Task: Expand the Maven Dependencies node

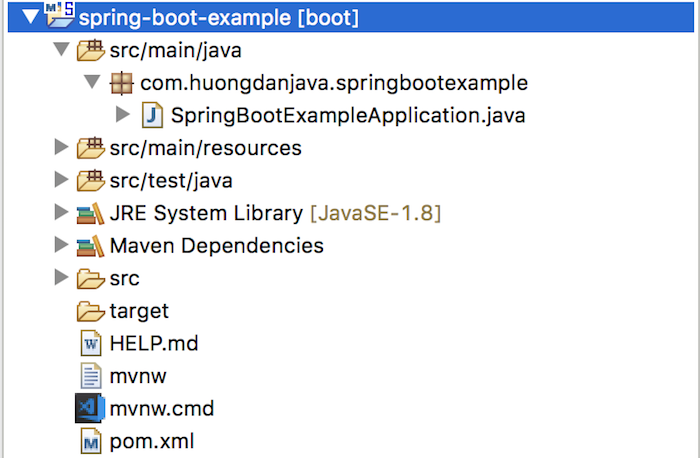Action: 61,245
